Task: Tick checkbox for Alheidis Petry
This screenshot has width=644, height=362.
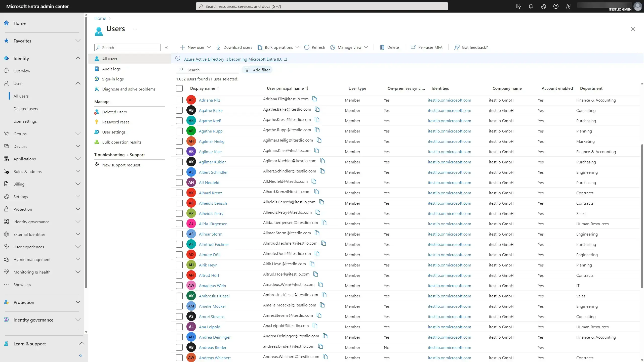Action: pyautogui.click(x=179, y=213)
